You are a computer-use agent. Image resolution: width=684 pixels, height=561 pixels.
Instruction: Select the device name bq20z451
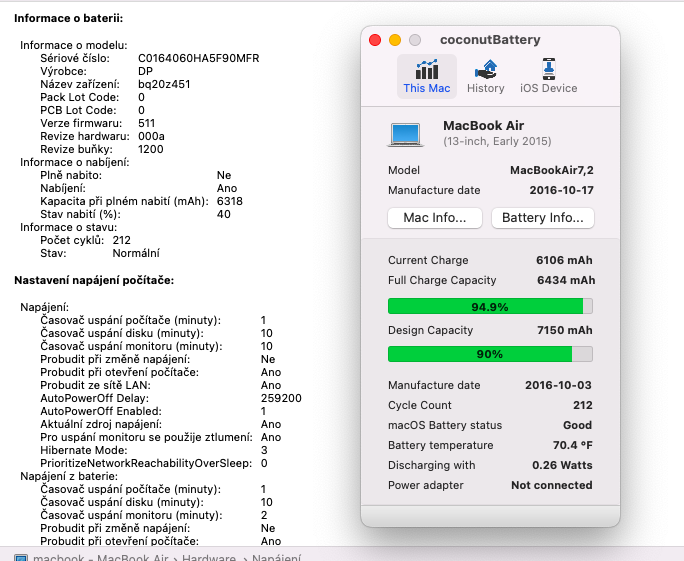coord(164,84)
